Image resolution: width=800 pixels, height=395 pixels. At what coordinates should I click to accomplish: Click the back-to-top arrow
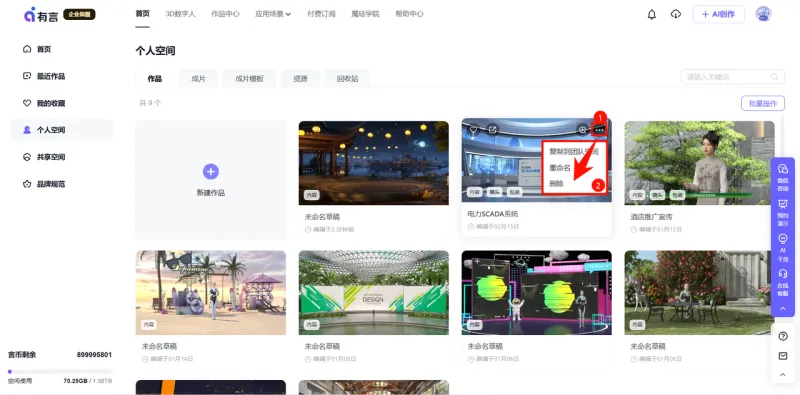783,375
